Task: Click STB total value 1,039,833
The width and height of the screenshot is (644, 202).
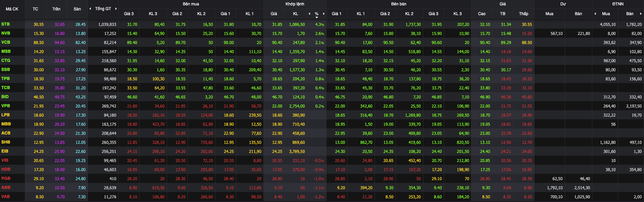Action: pyautogui.click(x=107, y=25)
